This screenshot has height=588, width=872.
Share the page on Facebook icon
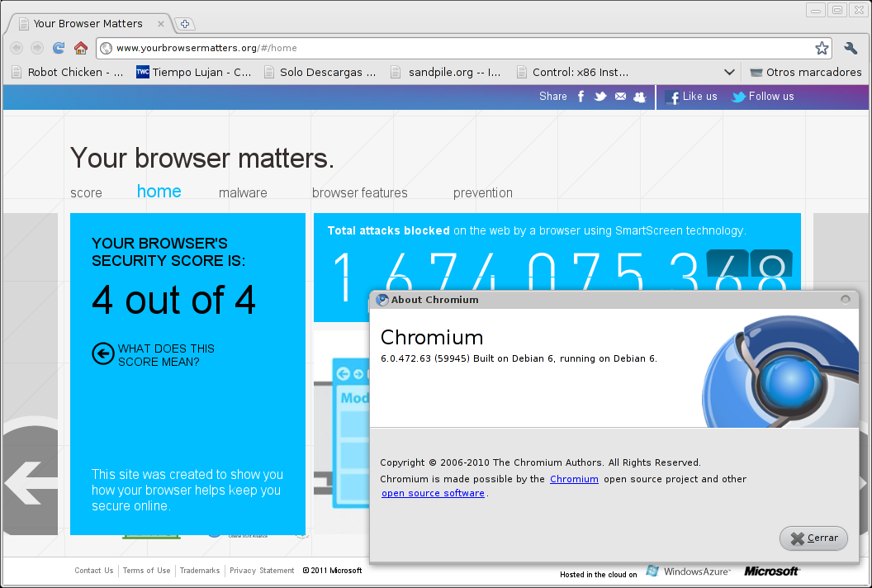(x=581, y=97)
